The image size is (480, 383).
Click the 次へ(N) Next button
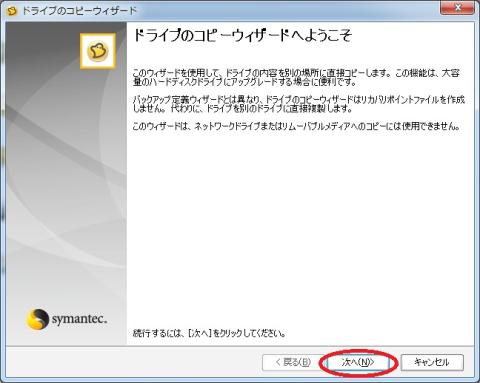(358, 362)
